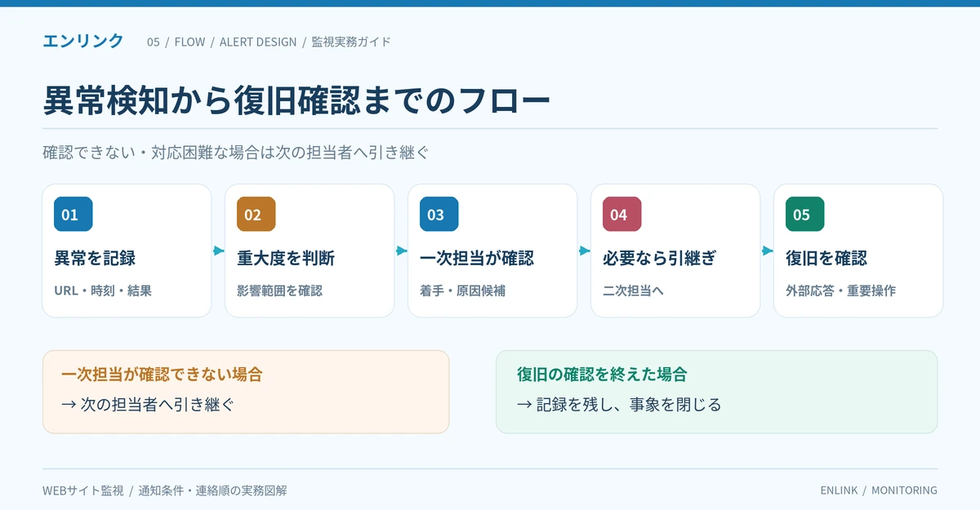Image resolution: width=980 pixels, height=510 pixels.
Task: Click the text 二次担当へ
Action: coord(633,290)
